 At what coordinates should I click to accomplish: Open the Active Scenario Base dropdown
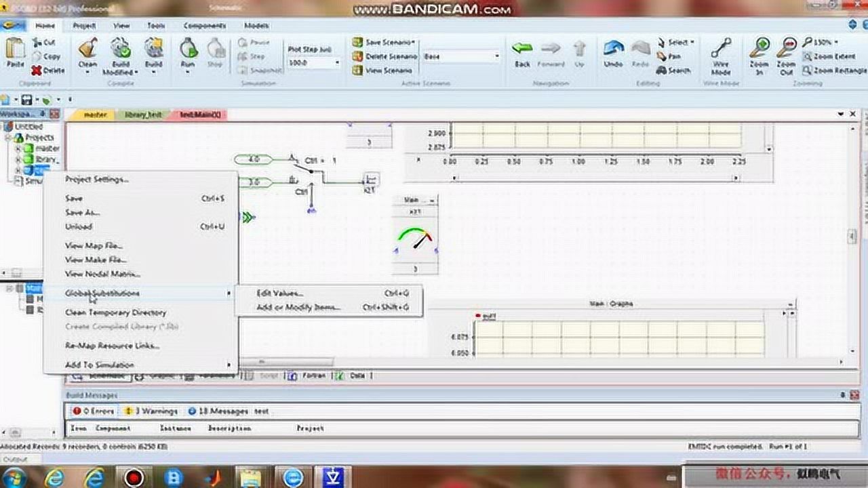[496, 56]
